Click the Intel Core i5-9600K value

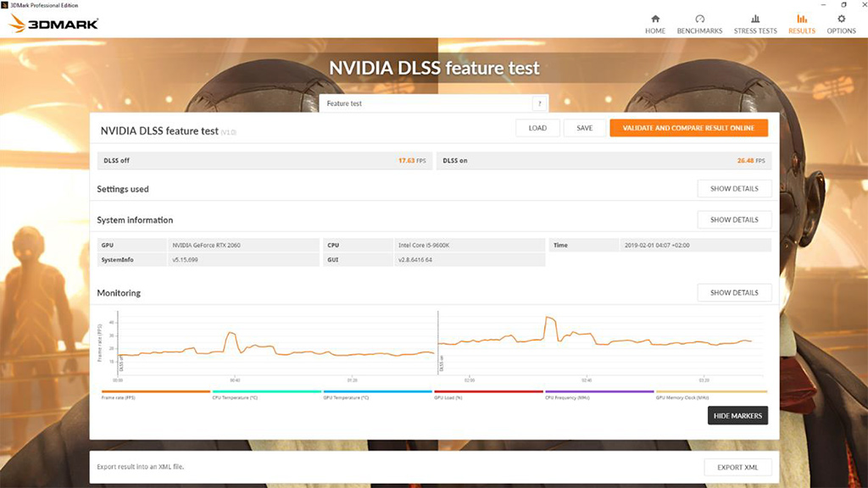pos(424,245)
